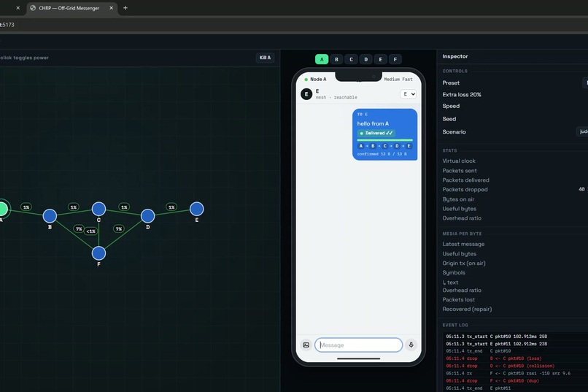The height and width of the screenshot is (392, 588).
Task: Click the Extra loss 20% control label
Action: [462, 94]
